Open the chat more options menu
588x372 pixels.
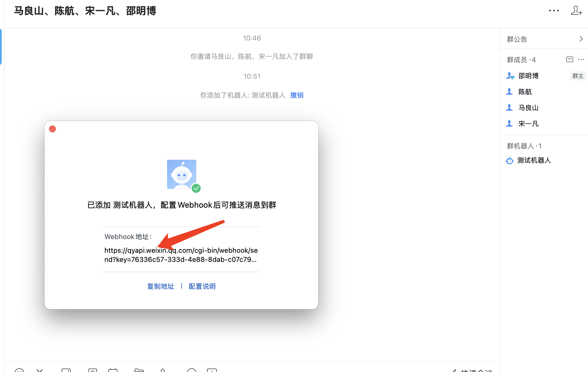click(x=554, y=11)
